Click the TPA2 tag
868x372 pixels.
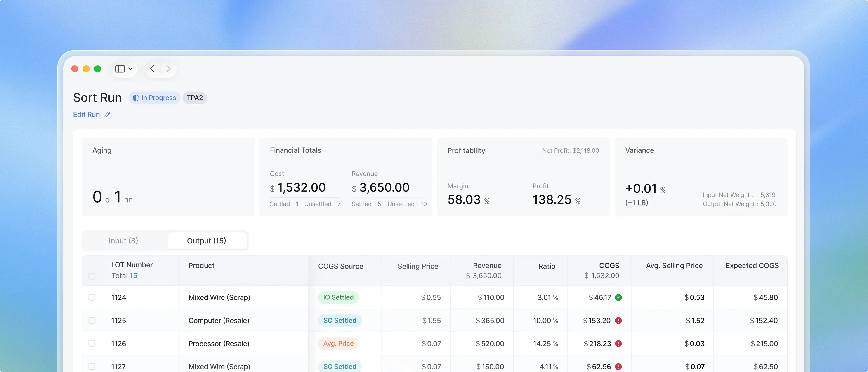[195, 98]
